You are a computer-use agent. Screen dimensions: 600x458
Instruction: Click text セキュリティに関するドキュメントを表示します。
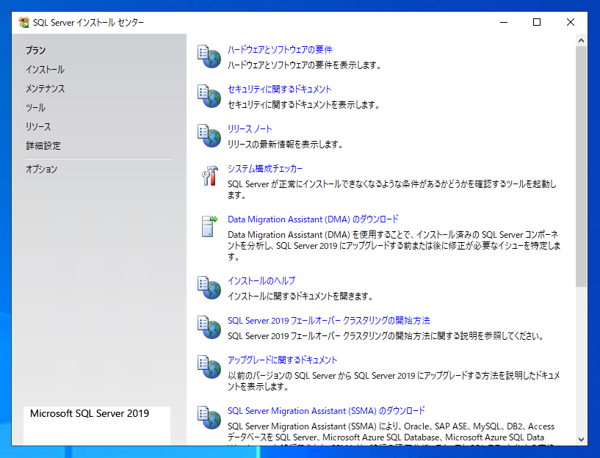(x=303, y=105)
